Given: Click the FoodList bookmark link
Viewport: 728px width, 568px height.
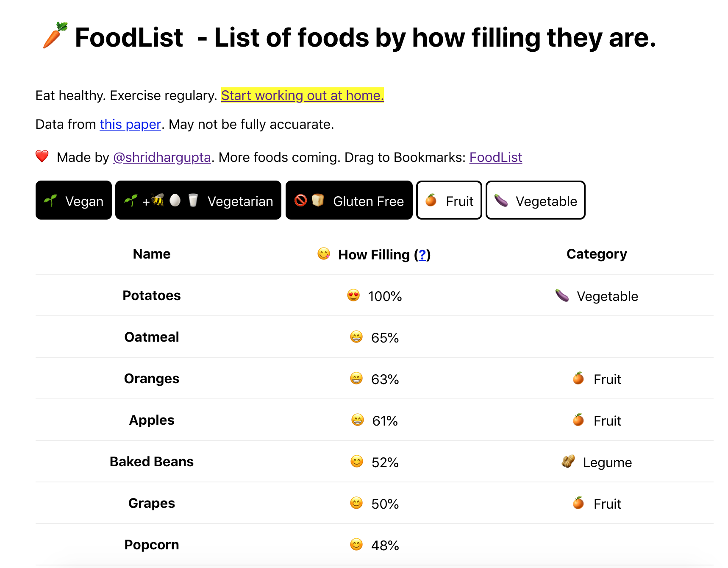Looking at the screenshot, I should 495,157.
